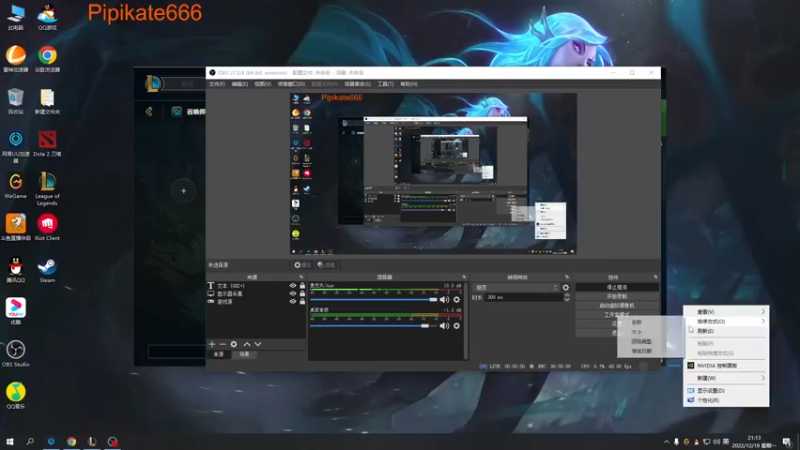The height and width of the screenshot is (450, 800).
Task: Open settings gear for 麦克风/Aux audio
Action: click(x=457, y=299)
